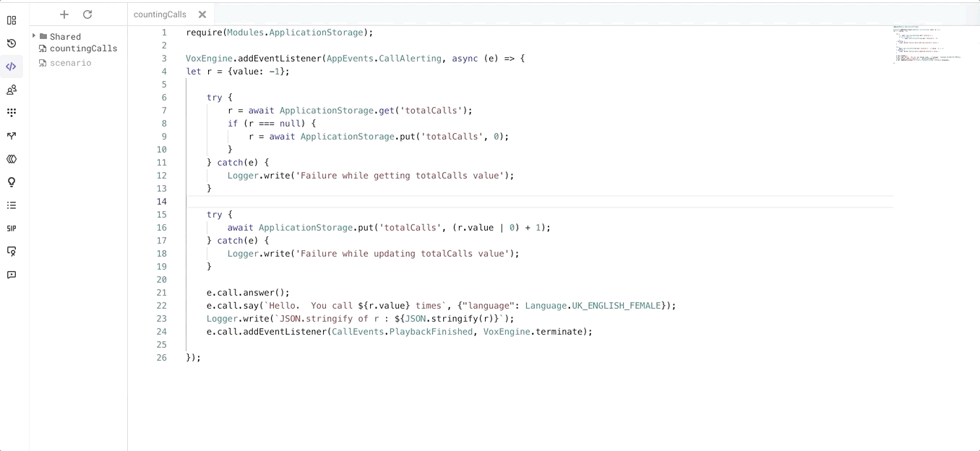This screenshot has width=980, height=451.
Task: Click the chat message icon
Action: coord(12,275)
